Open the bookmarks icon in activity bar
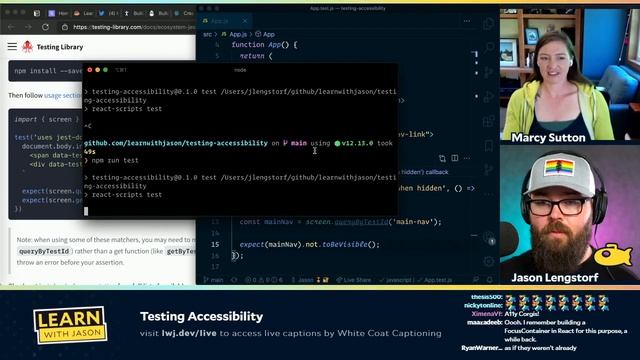 (489, 146)
